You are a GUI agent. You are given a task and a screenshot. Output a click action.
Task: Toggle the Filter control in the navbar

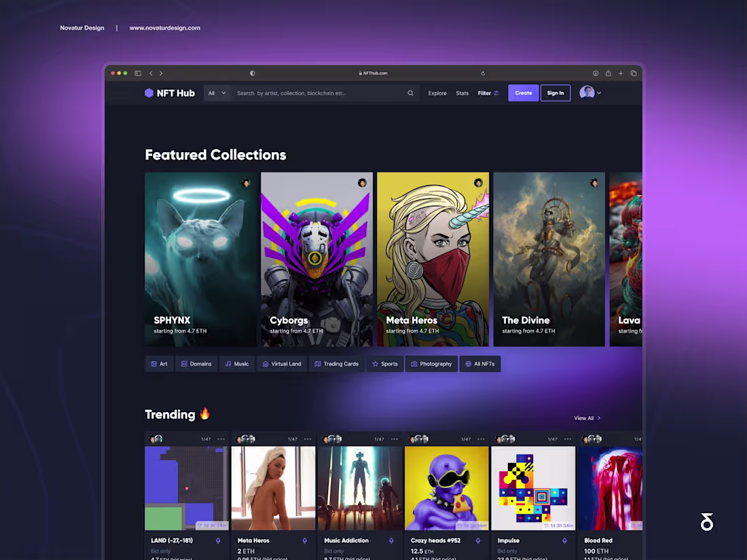[488, 93]
